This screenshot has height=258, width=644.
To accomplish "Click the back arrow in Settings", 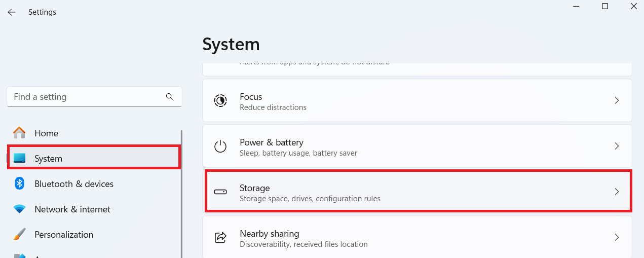I will [x=12, y=12].
